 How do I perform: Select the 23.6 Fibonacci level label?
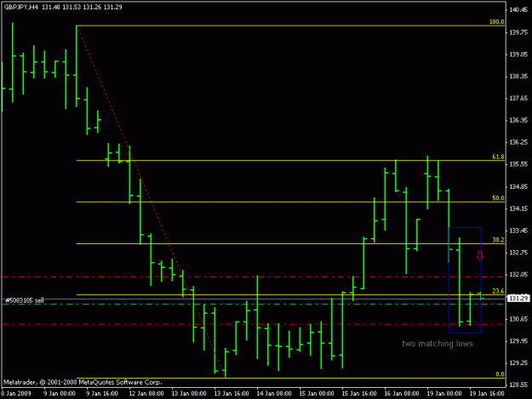498,291
